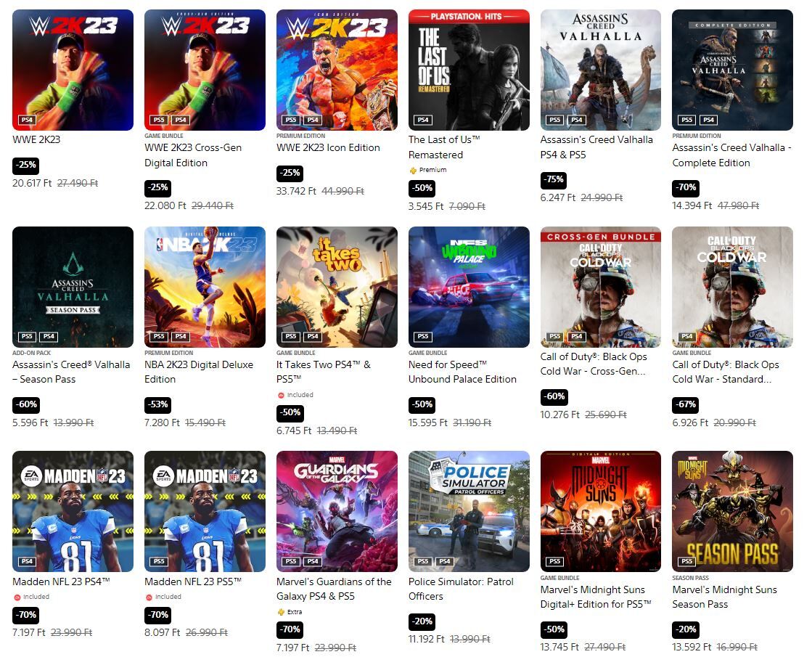The image size is (812, 657).
Task: Open the WWE 2K23 Icon Edition cover
Action: click(337, 70)
